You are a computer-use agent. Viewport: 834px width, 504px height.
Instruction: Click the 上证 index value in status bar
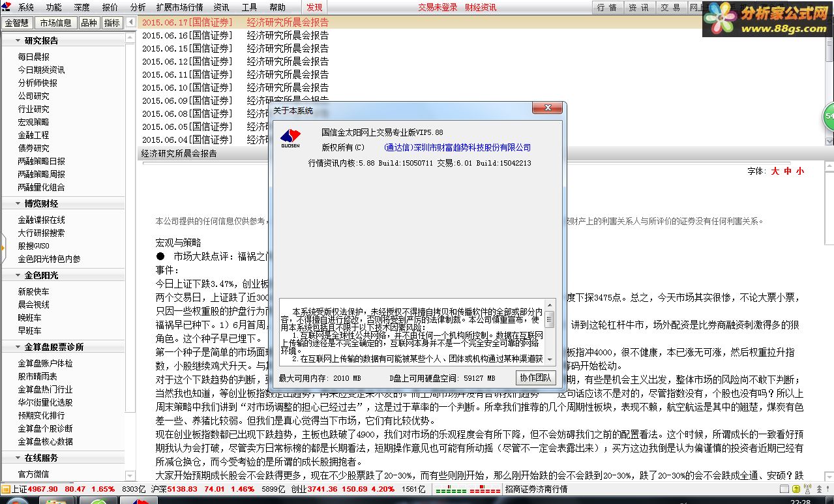(43, 489)
